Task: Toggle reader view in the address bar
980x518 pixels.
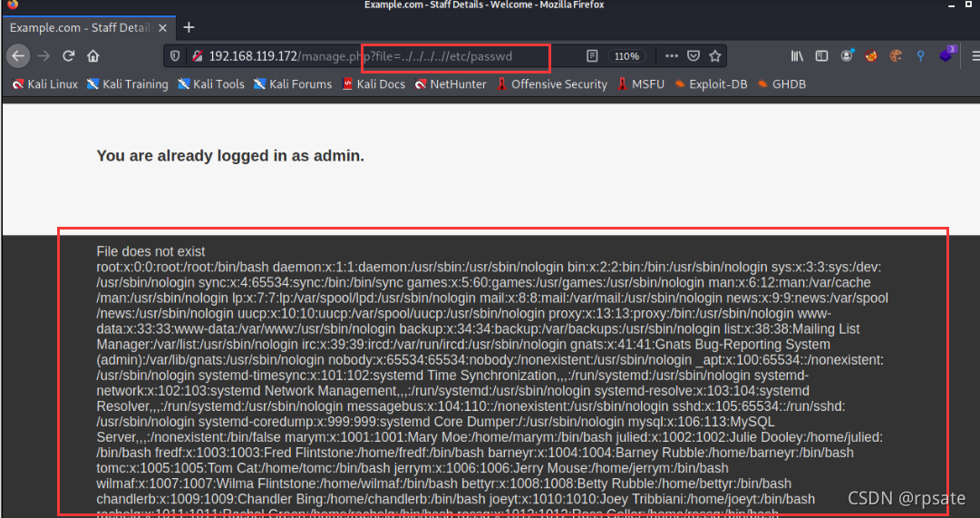Action: 592,56
